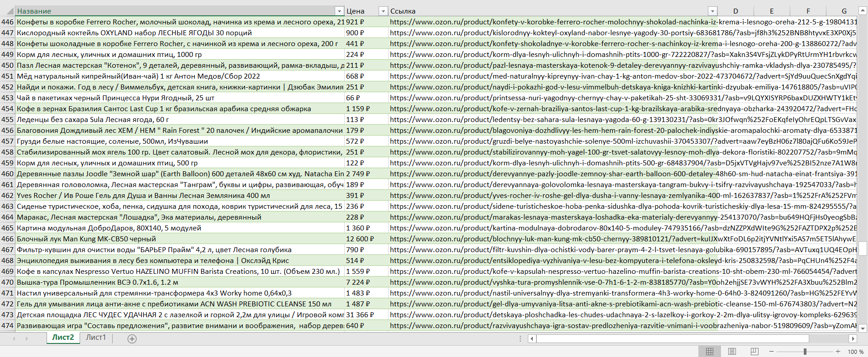Click horizontal scrollbar right arrow
The image size is (868, 357).
click(853, 338)
